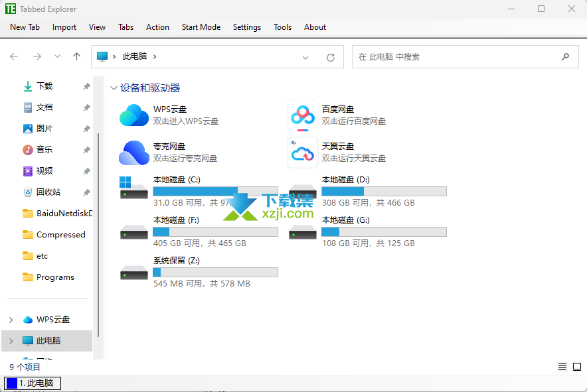
Task: Collapse the 设备和驱动器 group
Action: [x=114, y=88]
